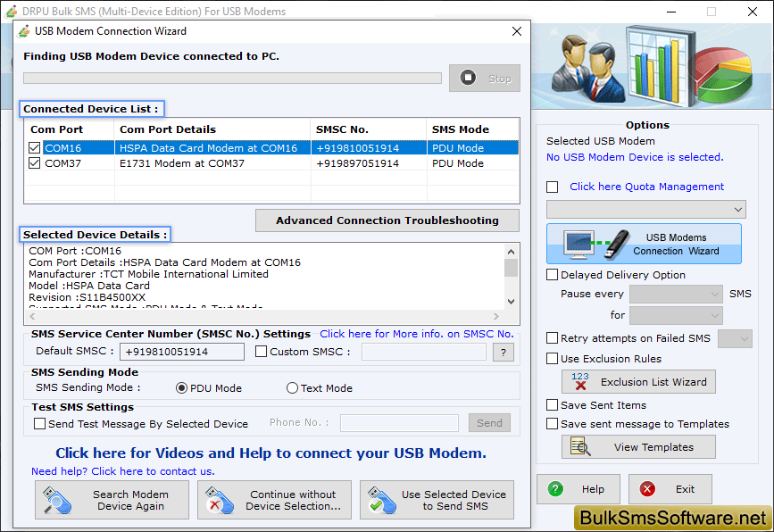Image resolution: width=774 pixels, height=532 pixels.
Task: Click the Stop search button
Action: tap(484, 78)
